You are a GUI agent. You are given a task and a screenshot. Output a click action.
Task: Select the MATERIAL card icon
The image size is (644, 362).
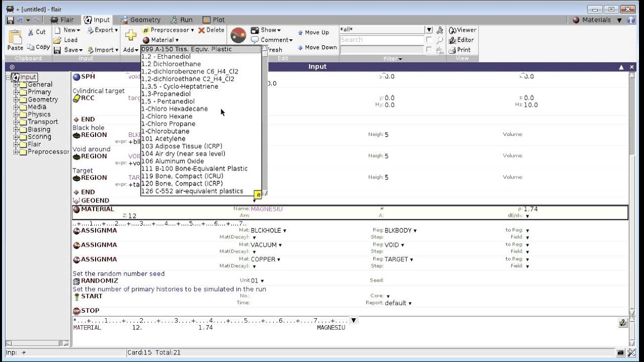coord(76,209)
